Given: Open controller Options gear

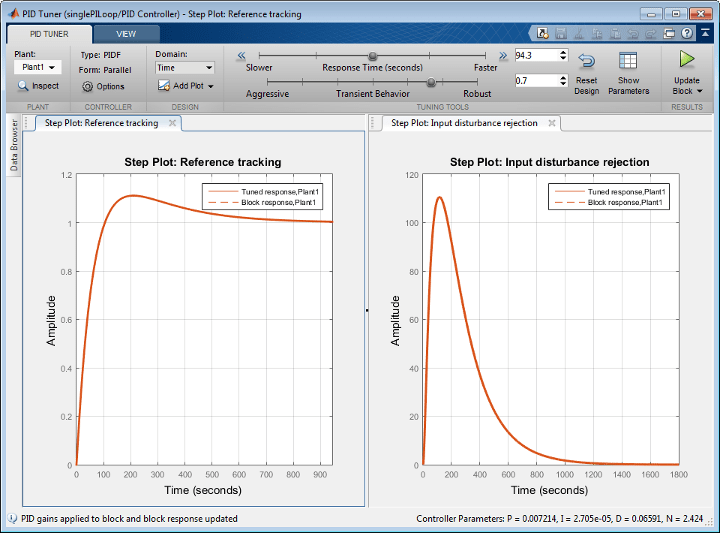Looking at the screenshot, I should click(88, 87).
